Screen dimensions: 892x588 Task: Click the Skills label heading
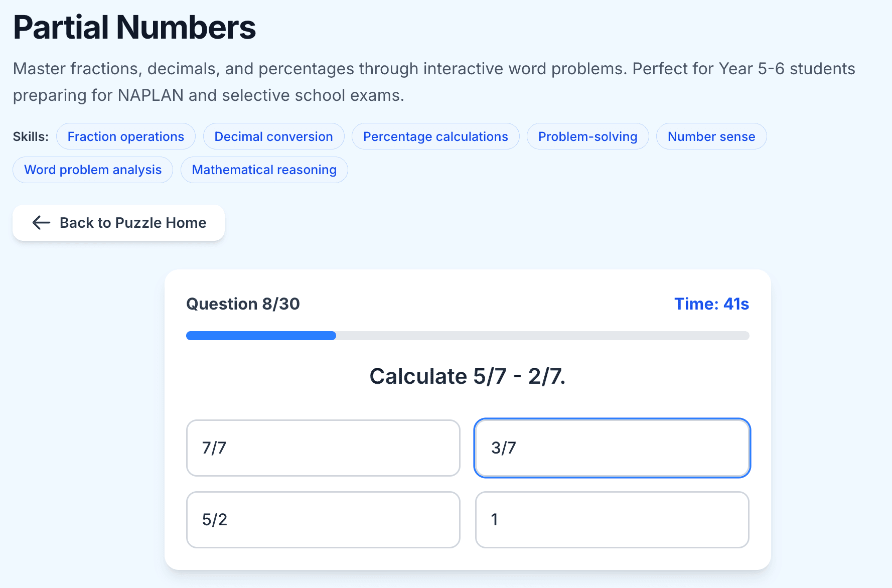tap(31, 136)
